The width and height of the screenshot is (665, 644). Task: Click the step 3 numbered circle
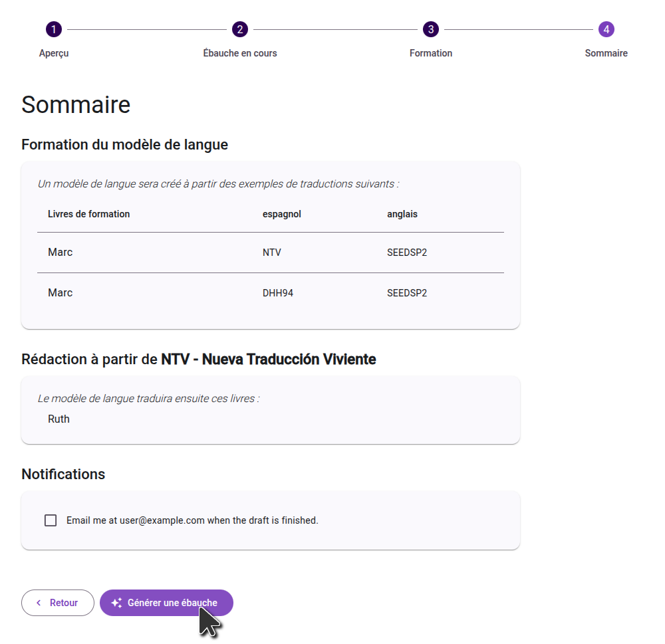[431, 29]
